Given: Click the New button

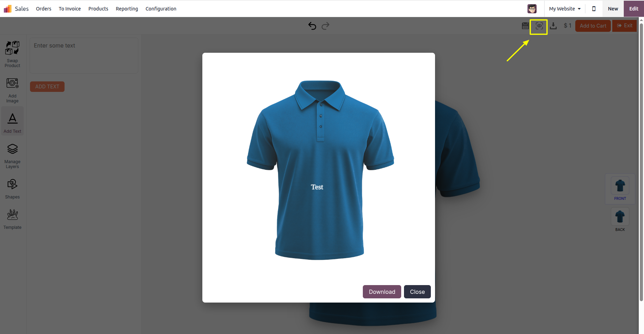Looking at the screenshot, I should coord(613,9).
